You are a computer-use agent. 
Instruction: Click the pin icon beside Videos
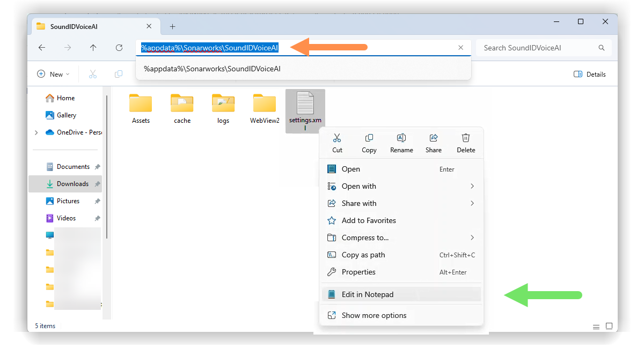pyautogui.click(x=98, y=218)
